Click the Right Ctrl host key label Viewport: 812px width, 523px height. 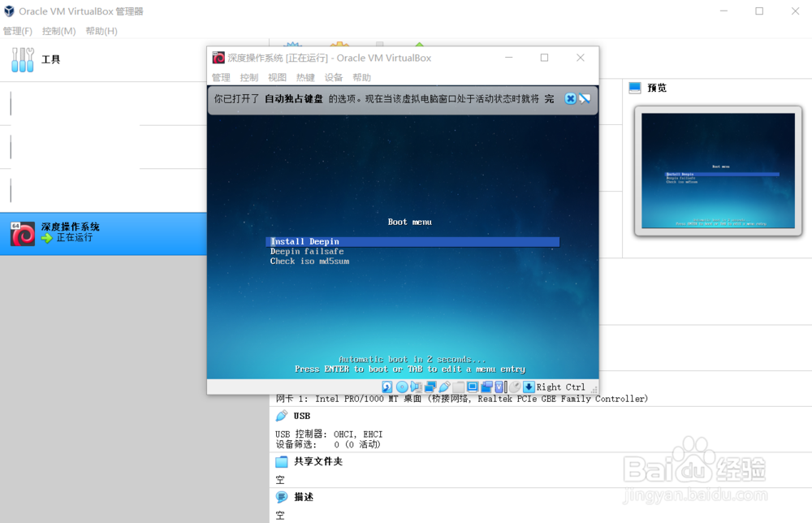pos(561,387)
